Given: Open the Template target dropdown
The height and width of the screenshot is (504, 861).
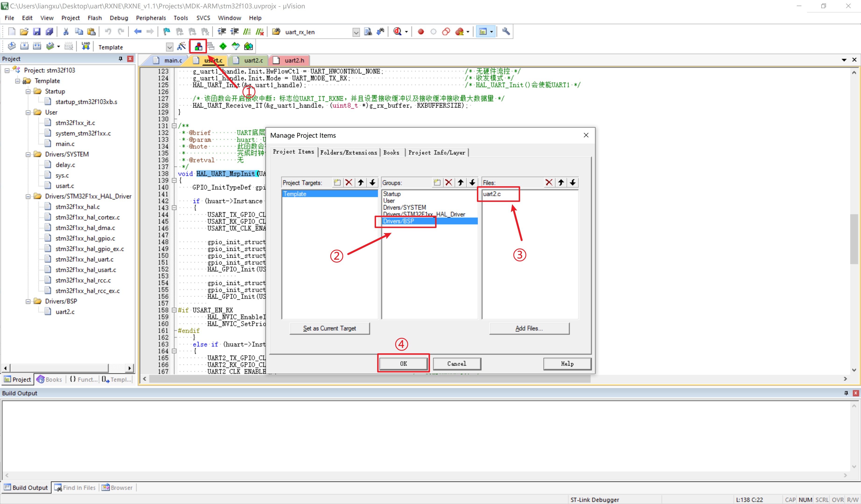Looking at the screenshot, I should click(x=170, y=47).
